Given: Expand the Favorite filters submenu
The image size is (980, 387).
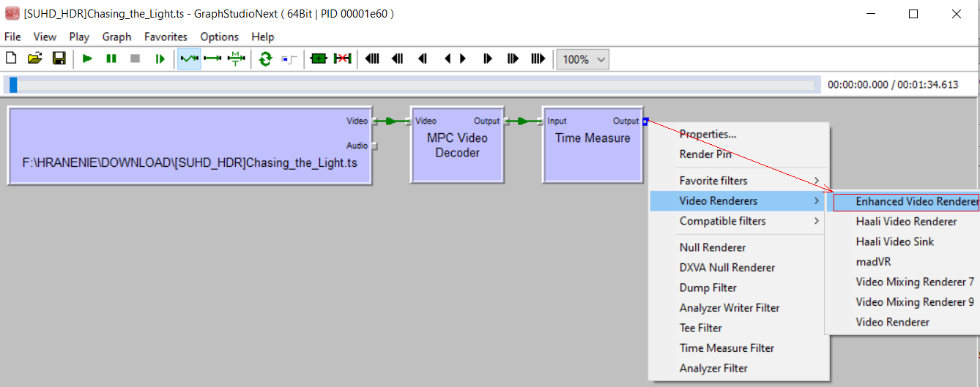Looking at the screenshot, I should [739, 181].
